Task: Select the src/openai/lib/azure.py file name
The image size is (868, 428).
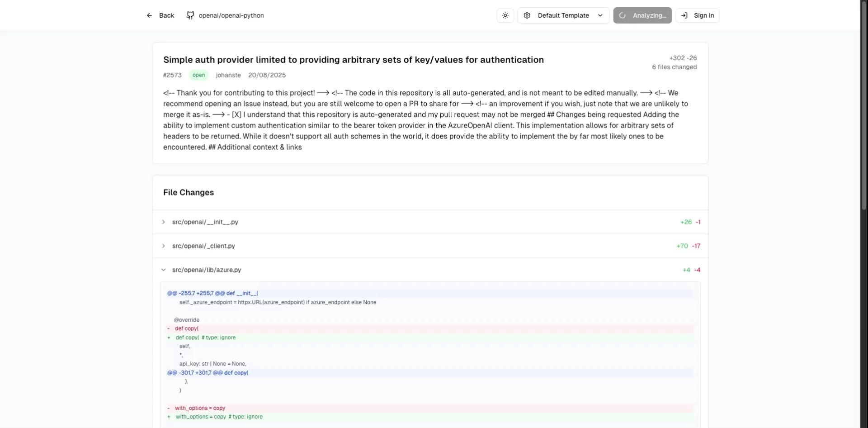Action: [207, 270]
